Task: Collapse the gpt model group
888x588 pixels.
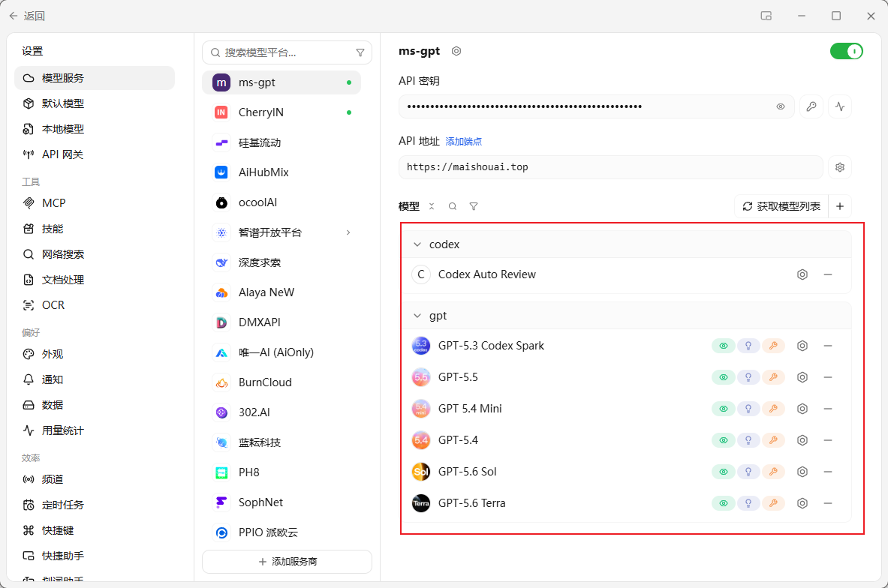Action: click(417, 316)
